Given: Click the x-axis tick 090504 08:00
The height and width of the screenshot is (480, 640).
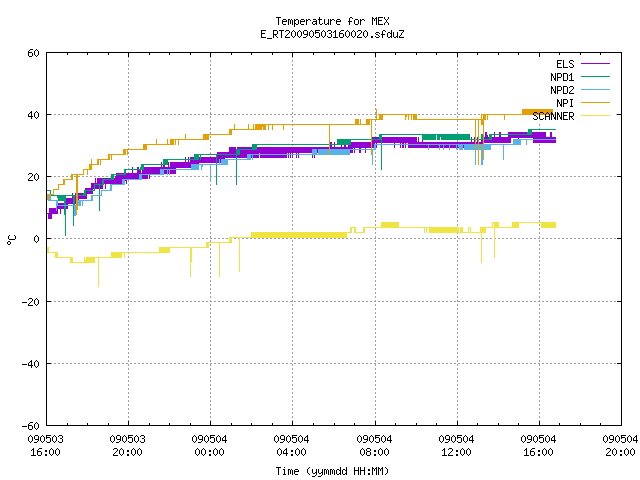Looking at the screenshot, I should pos(375,446).
